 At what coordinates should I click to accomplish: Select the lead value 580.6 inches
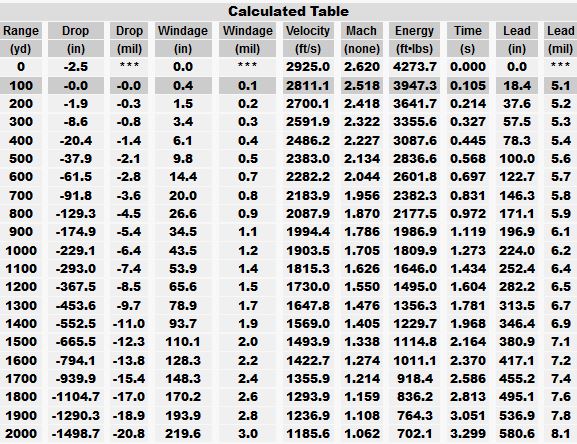tap(517, 433)
